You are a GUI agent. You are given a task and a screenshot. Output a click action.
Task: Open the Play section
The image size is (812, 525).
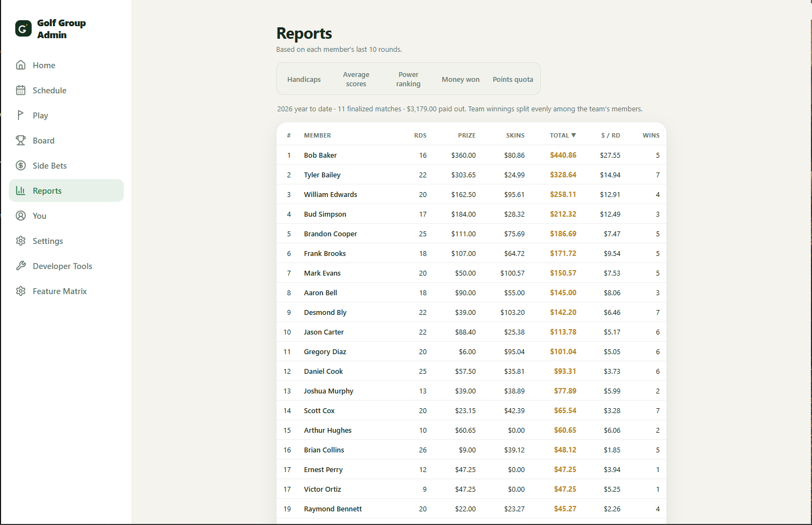(66, 115)
